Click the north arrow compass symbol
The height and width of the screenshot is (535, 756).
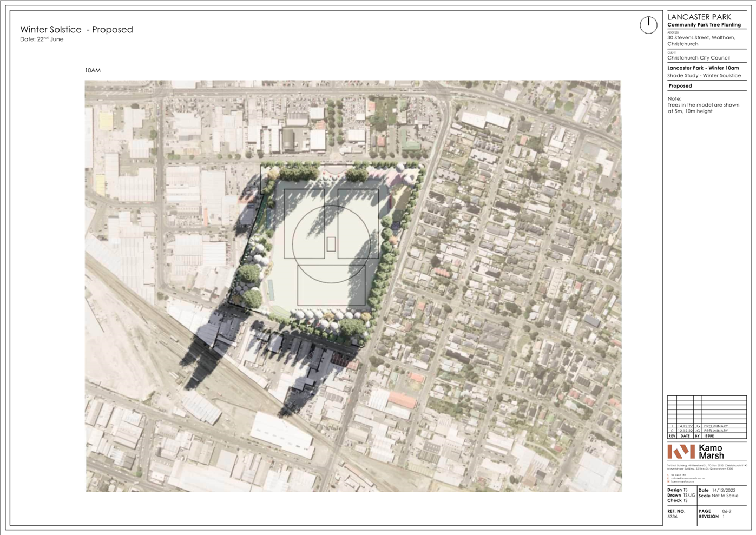pyautogui.click(x=648, y=25)
